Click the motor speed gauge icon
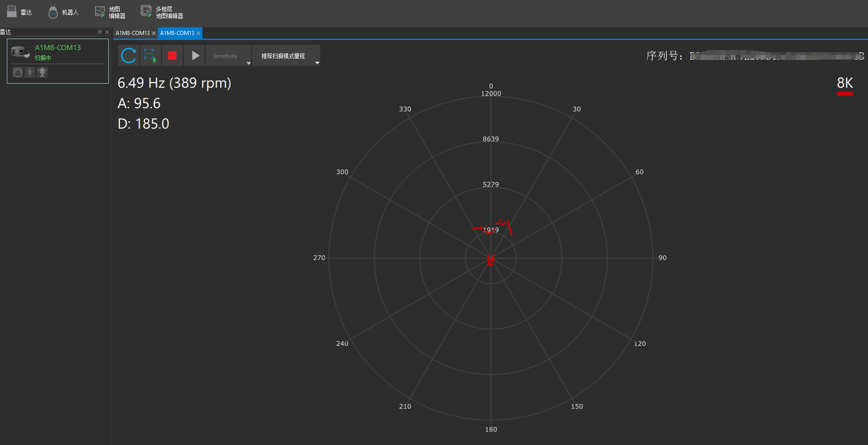868x445 pixels. click(x=18, y=72)
